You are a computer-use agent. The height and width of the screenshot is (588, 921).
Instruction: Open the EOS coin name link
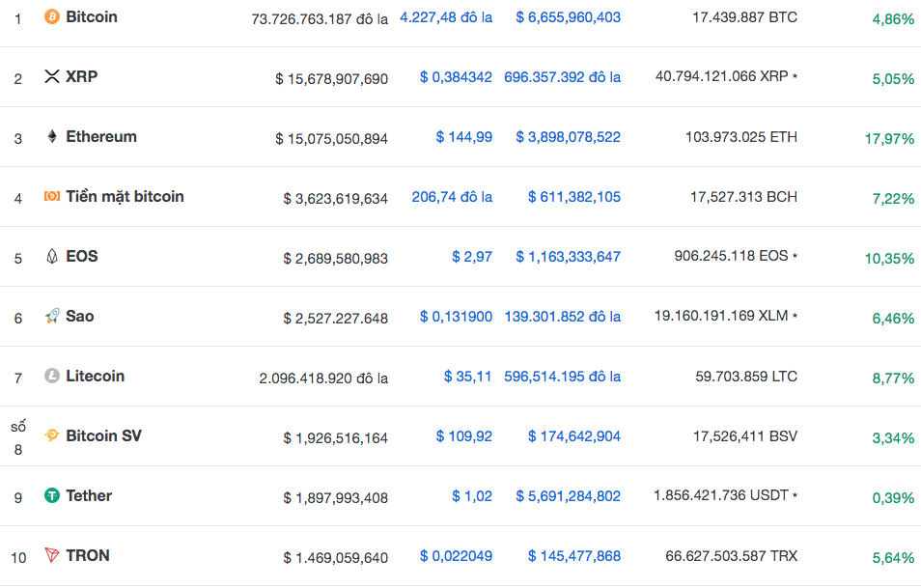[82, 257]
